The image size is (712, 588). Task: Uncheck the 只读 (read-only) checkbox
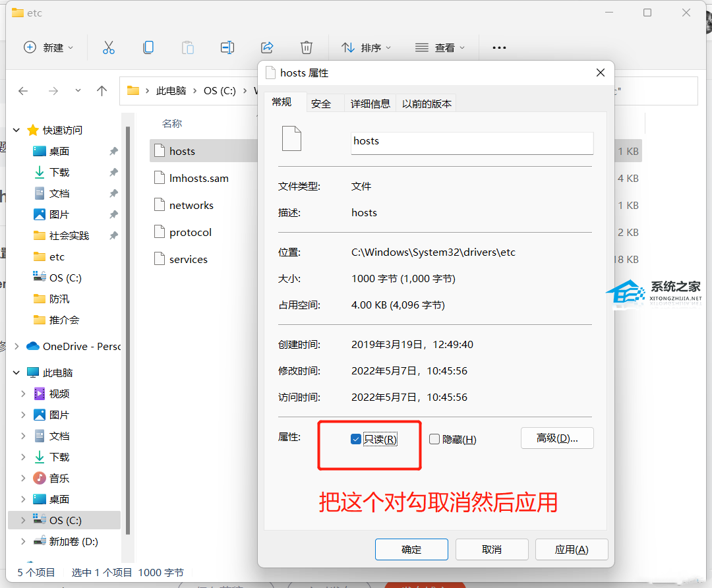356,440
